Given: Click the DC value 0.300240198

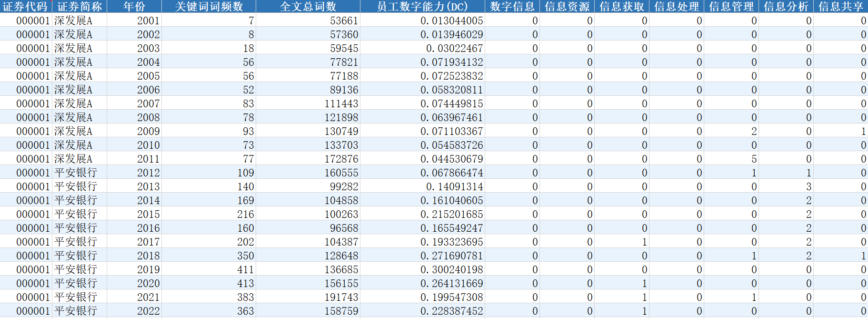Looking at the screenshot, I should (422, 269).
